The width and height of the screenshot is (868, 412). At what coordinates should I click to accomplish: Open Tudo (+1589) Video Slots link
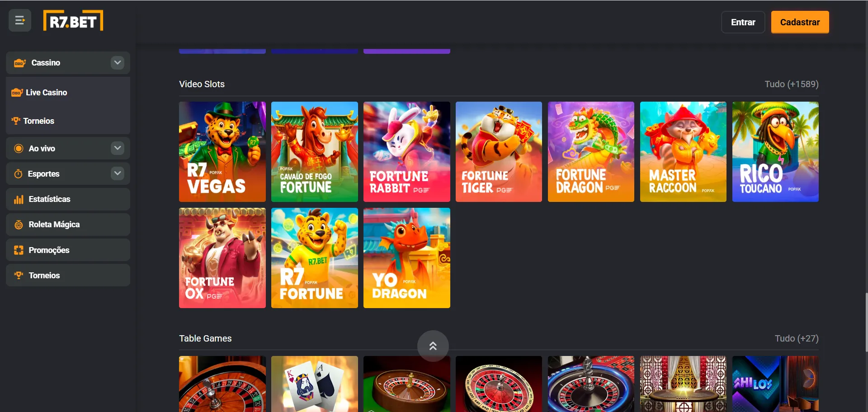(x=791, y=84)
